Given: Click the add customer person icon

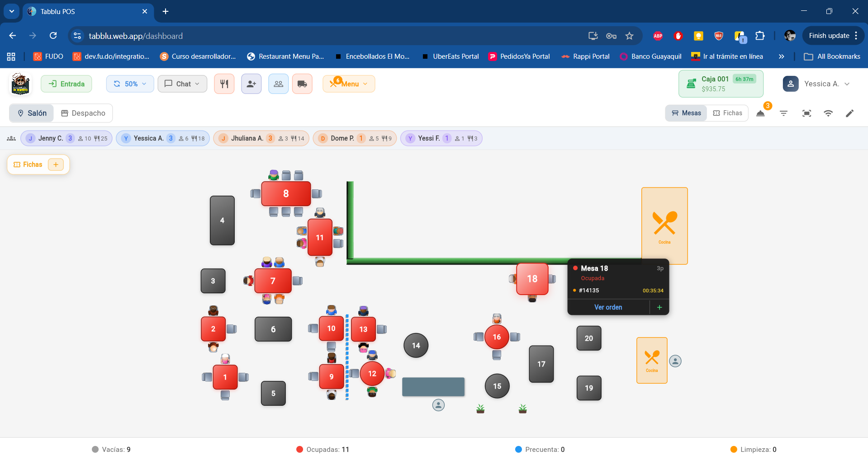Looking at the screenshot, I should (251, 84).
